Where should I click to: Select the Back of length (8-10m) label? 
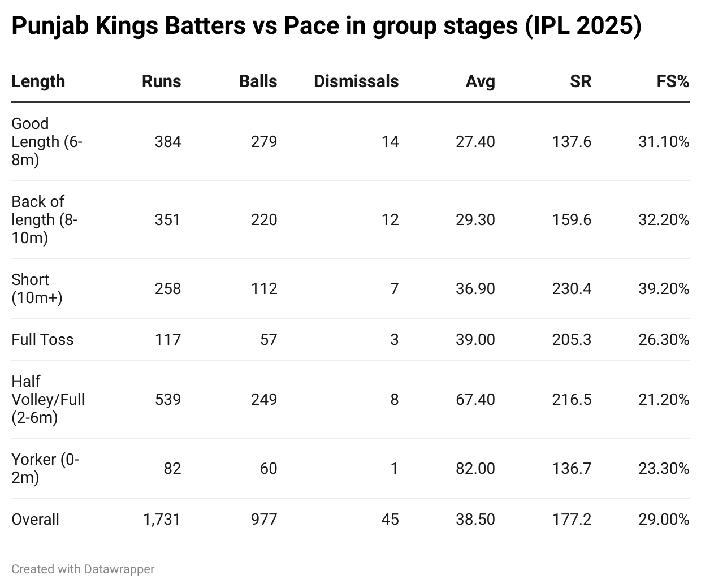click(x=44, y=219)
